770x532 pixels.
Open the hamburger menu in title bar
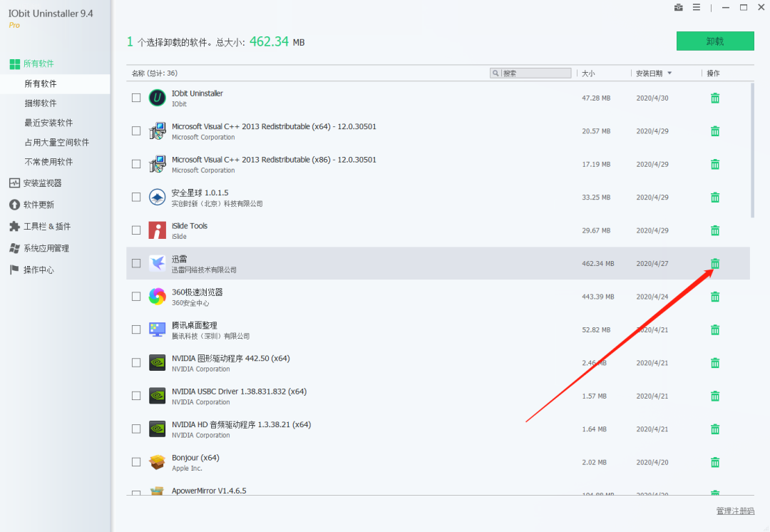tap(697, 7)
